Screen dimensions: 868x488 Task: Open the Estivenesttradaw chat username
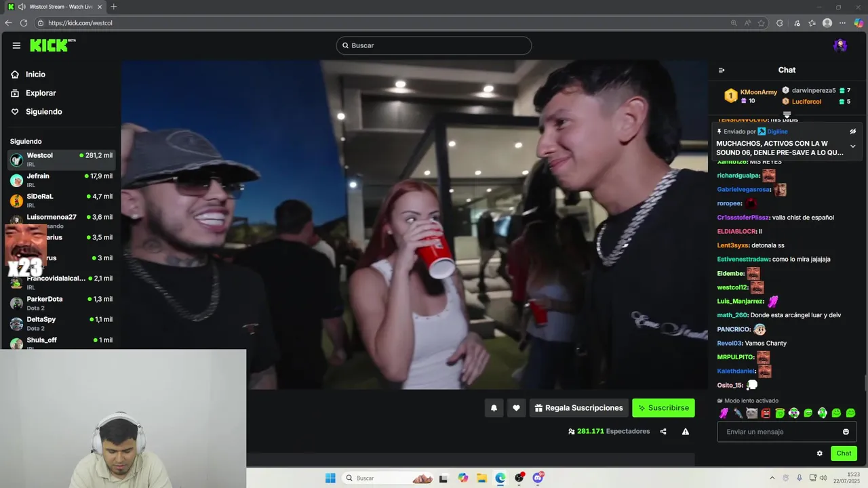(744, 259)
